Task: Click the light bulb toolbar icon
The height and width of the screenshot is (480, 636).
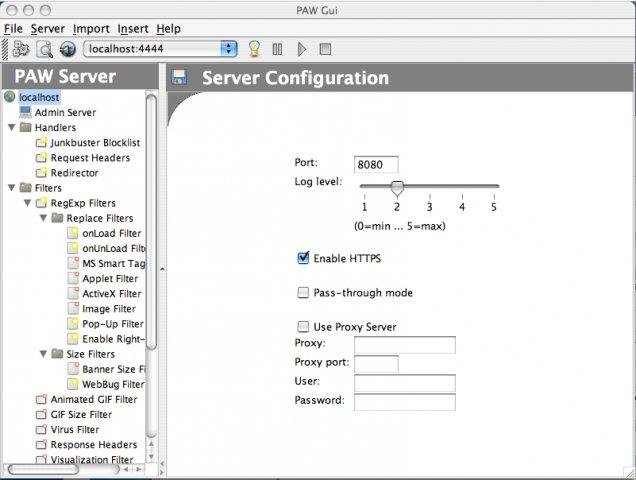Action: (254, 49)
